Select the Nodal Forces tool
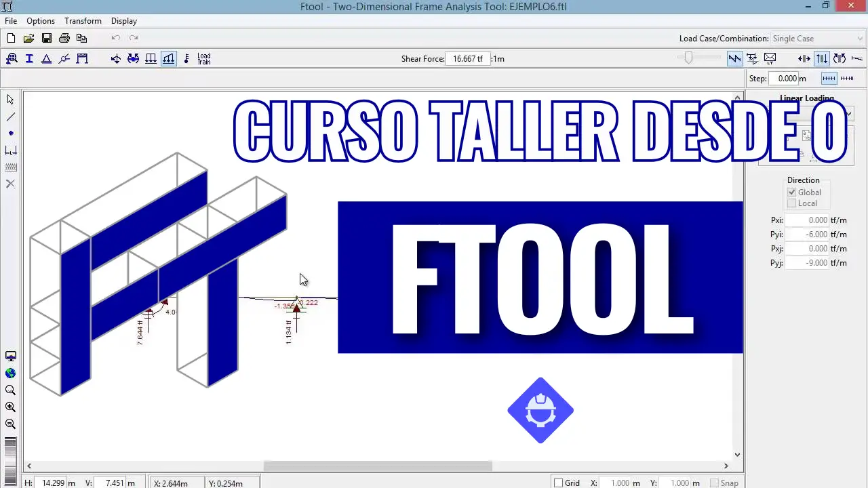The height and width of the screenshot is (488, 868). point(115,58)
